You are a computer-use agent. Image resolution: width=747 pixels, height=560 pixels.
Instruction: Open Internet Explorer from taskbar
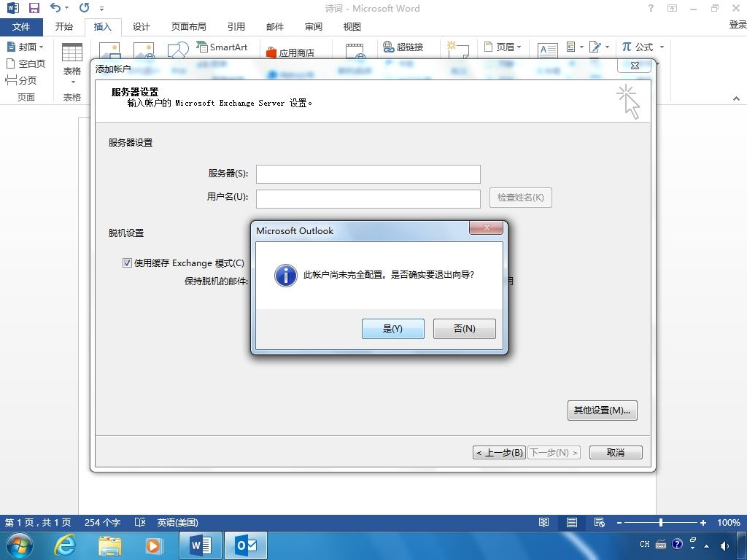(65, 545)
